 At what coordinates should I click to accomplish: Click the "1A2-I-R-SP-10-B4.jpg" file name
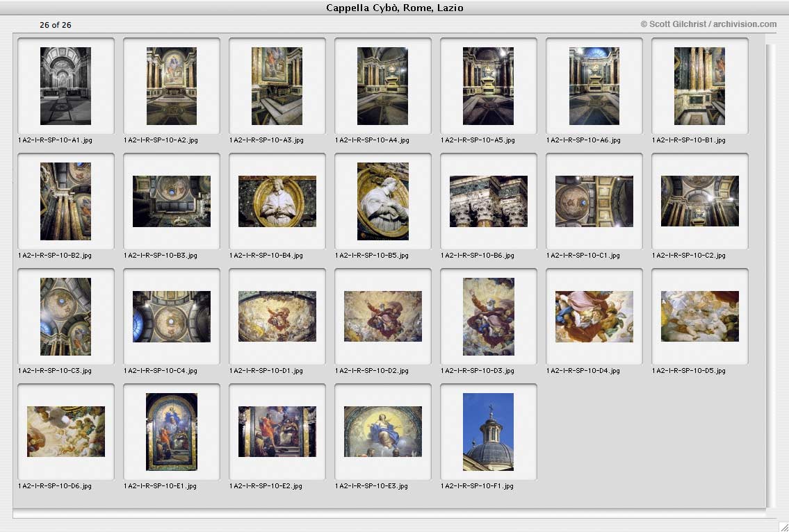(266, 256)
